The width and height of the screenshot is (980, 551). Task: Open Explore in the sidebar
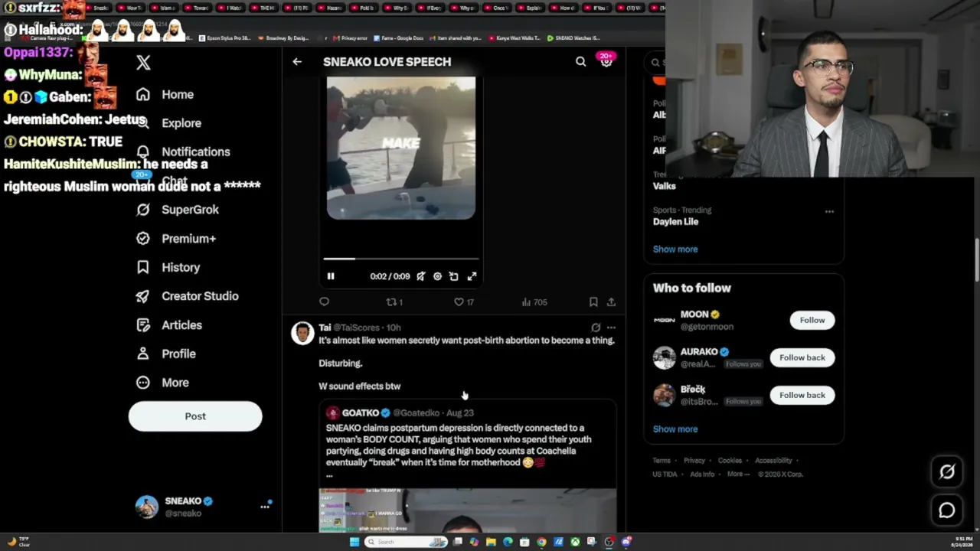(x=170, y=123)
